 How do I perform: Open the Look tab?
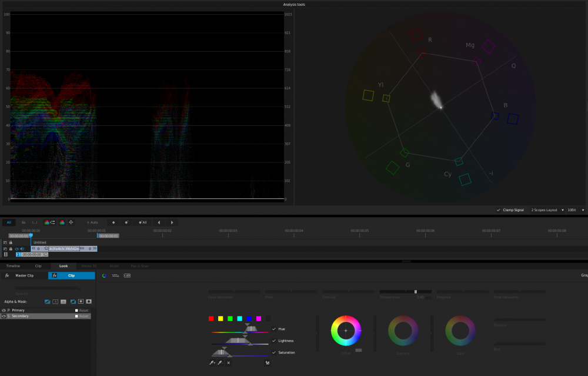[64, 266]
